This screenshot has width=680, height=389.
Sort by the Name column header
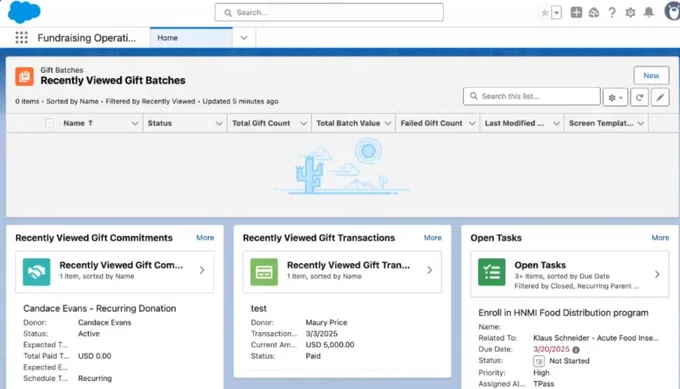pyautogui.click(x=78, y=123)
